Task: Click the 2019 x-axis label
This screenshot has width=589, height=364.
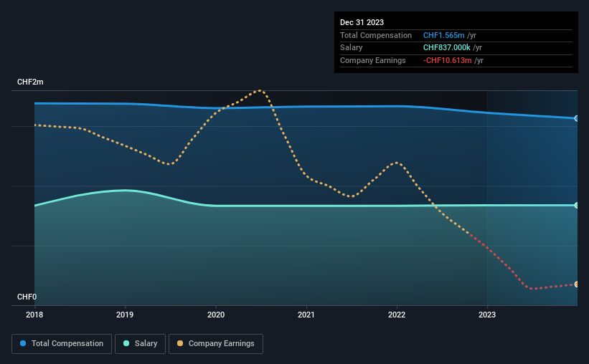Action: pyautogui.click(x=125, y=315)
